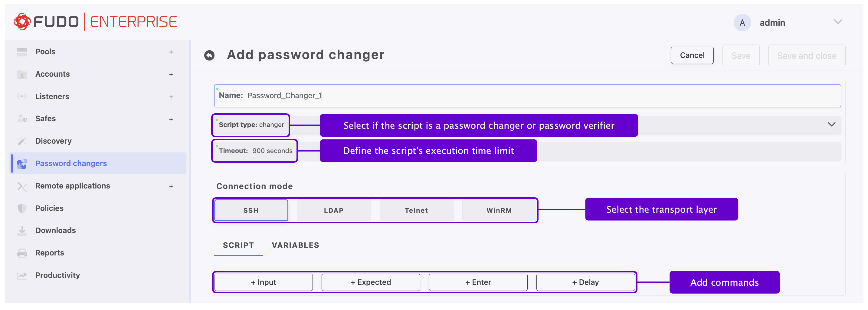Click the Policies shield icon

coord(22,208)
